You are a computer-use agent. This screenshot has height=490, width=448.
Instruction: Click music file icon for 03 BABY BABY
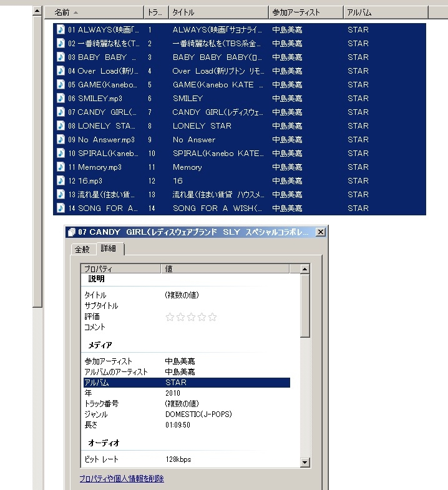pyautogui.click(x=61, y=57)
